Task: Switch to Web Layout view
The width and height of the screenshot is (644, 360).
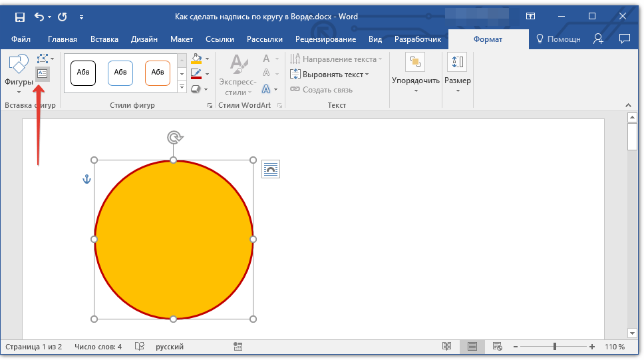Action: pos(497,347)
